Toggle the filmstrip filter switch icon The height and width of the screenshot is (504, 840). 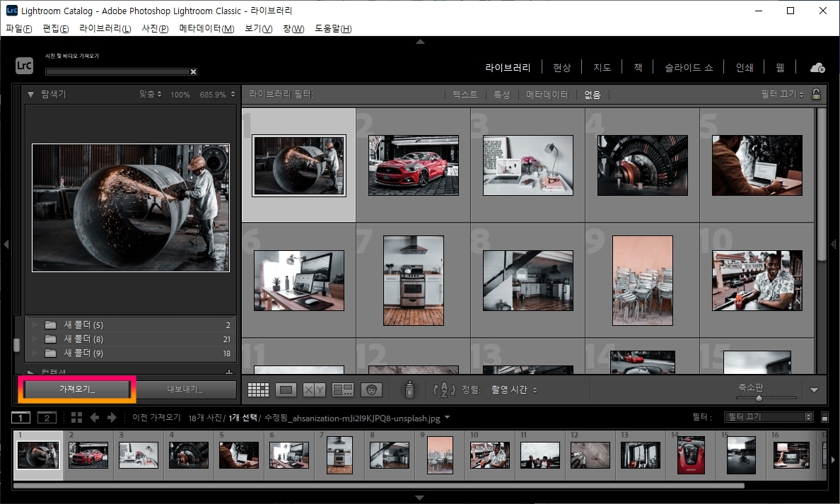pos(824,417)
